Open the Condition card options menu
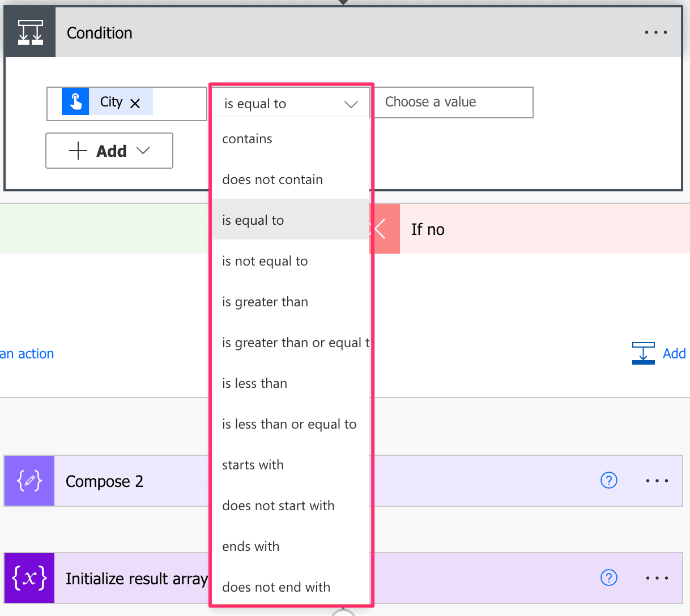Image resolution: width=690 pixels, height=616 pixels. [x=655, y=32]
